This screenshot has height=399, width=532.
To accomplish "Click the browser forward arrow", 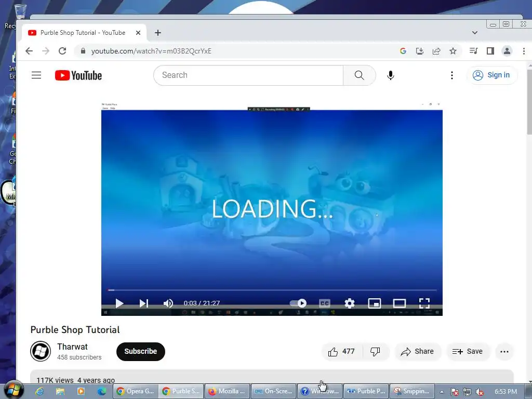I will [x=46, y=51].
